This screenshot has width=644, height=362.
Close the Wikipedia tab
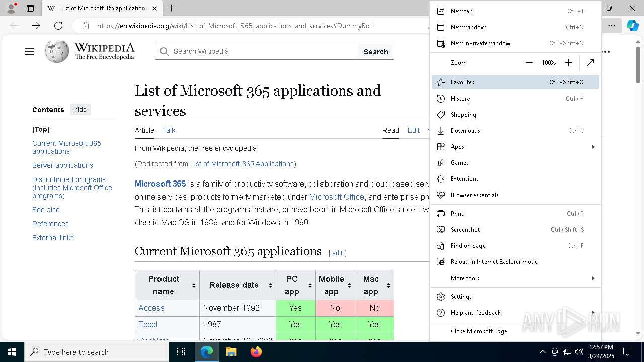pyautogui.click(x=154, y=8)
